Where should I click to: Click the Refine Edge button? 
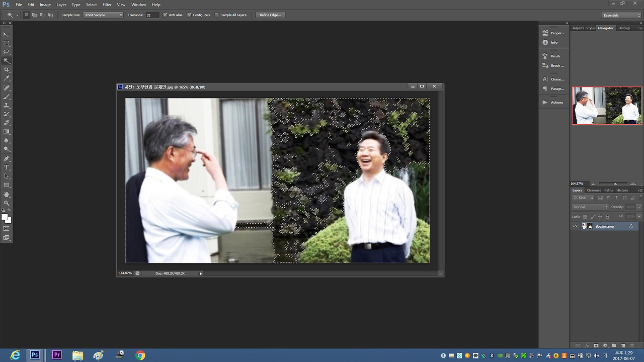click(x=270, y=15)
